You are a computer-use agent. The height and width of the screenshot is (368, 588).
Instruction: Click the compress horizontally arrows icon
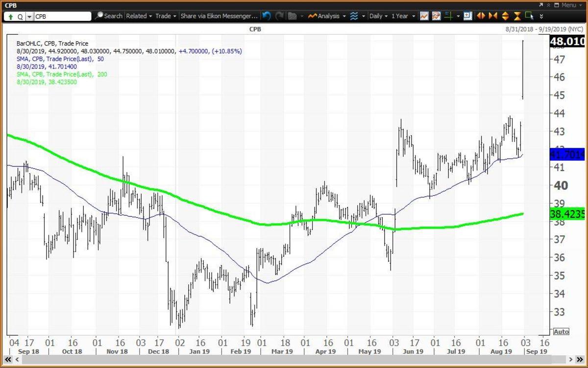[x=493, y=16]
